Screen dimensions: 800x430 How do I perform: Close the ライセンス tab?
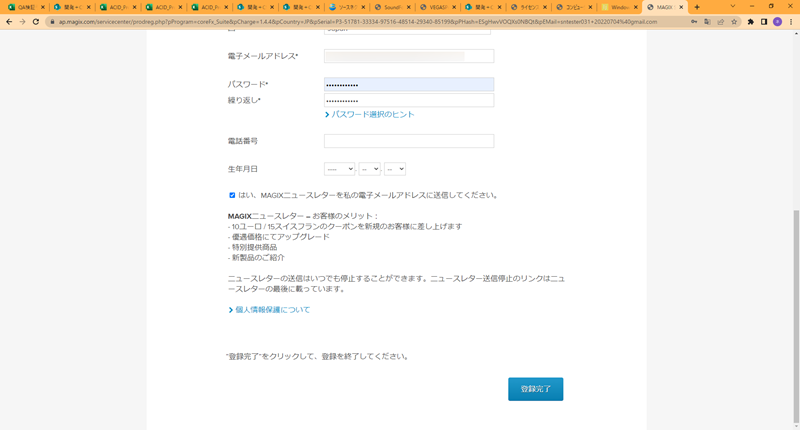click(545, 7)
